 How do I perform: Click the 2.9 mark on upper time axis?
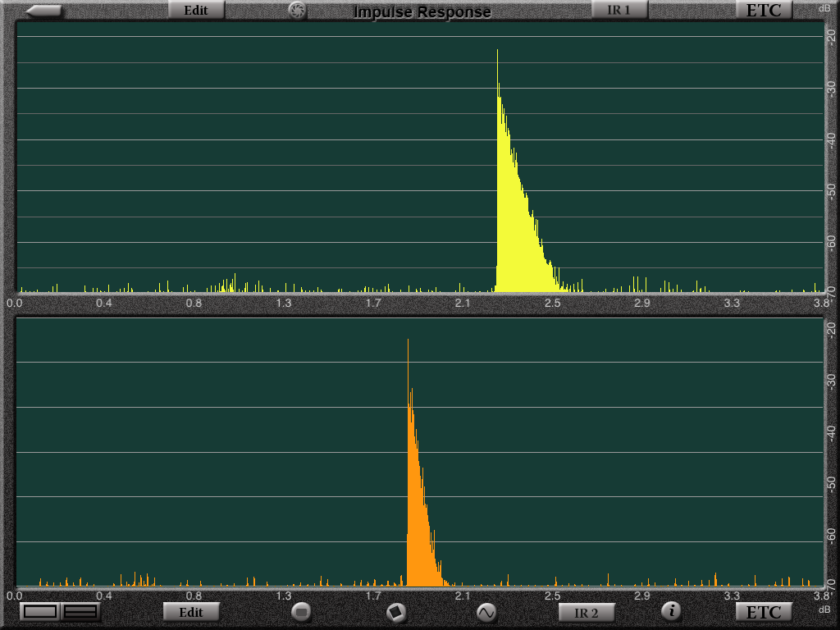click(x=641, y=304)
